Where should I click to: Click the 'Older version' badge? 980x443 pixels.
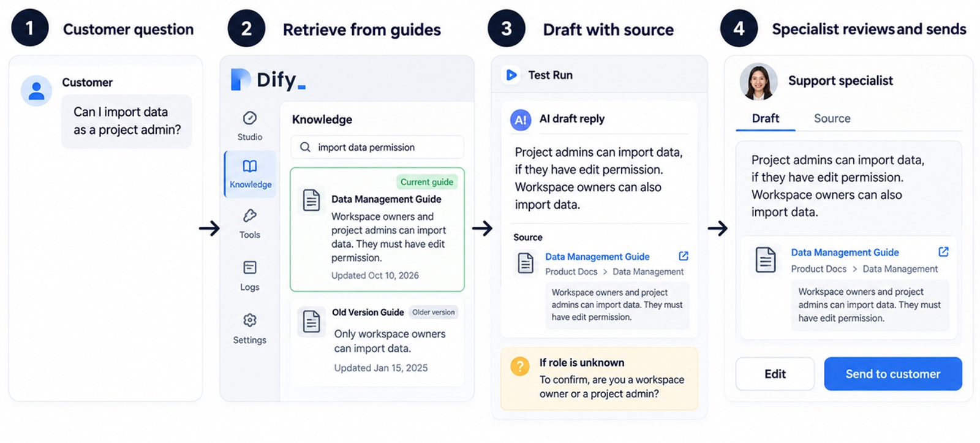click(434, 312)
